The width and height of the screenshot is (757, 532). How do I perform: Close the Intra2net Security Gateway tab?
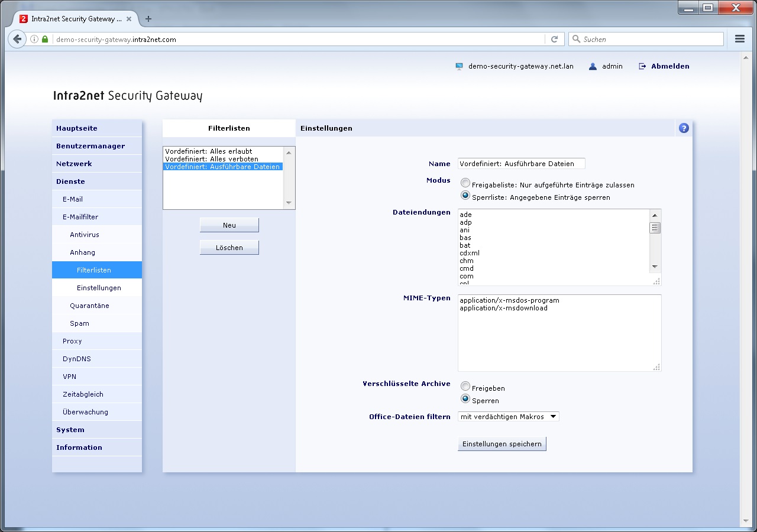tap(129, 19)
